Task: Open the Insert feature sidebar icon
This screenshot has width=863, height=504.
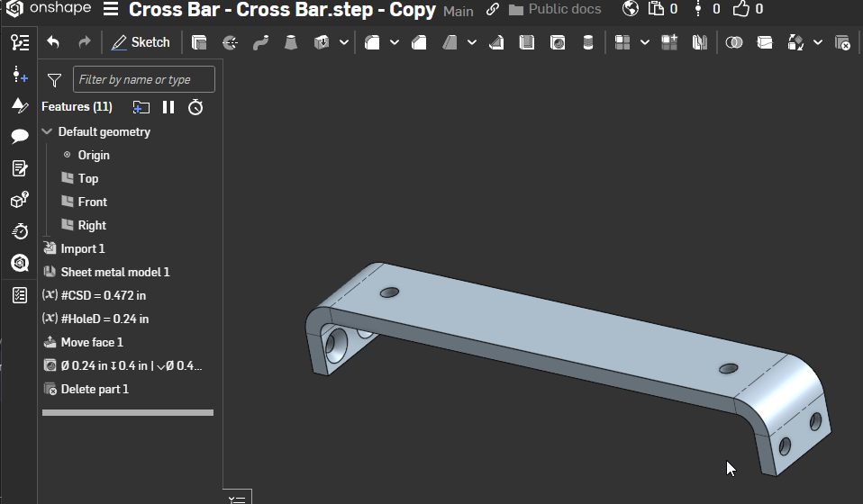Action: (20, 74)
